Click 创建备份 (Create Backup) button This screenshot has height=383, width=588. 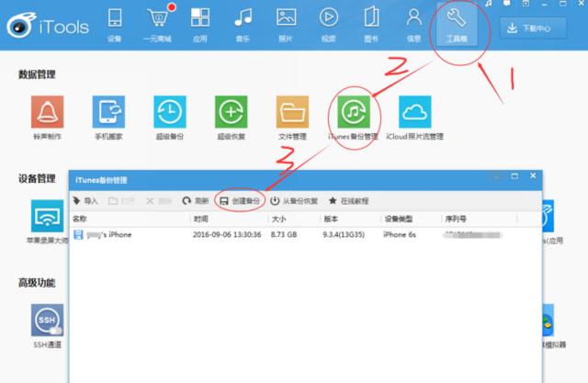(x=240, y=201)
